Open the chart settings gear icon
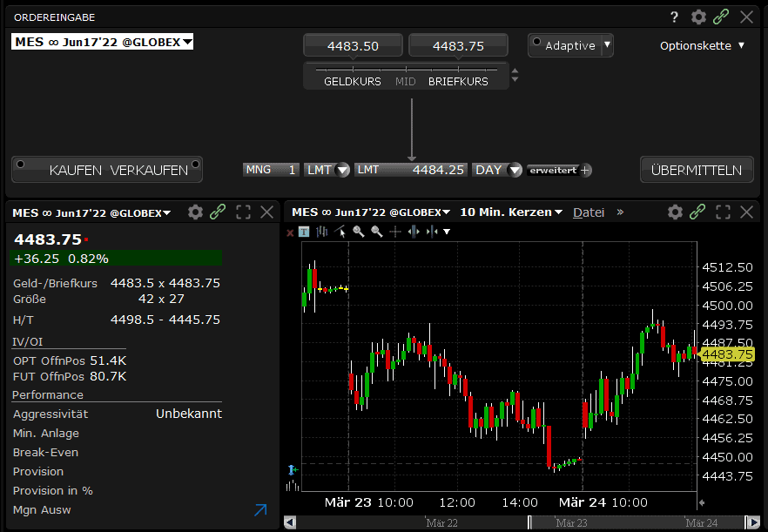 tap(675, 212)
